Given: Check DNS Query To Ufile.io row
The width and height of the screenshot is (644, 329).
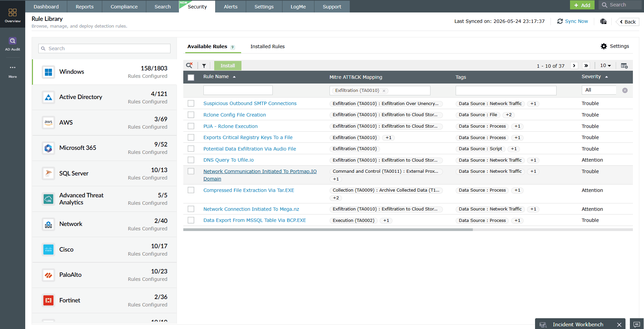Looking at the screenshot, I should coord(191,160).
